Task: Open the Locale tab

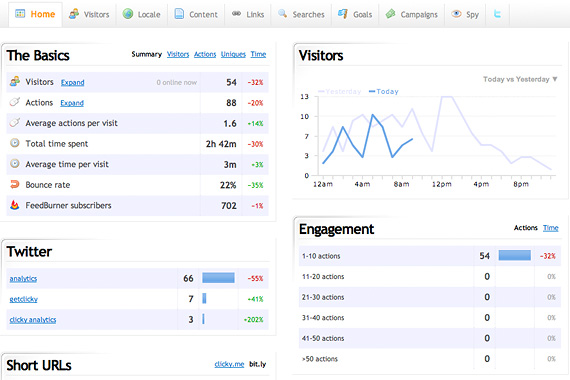Action: click(142, 14)
